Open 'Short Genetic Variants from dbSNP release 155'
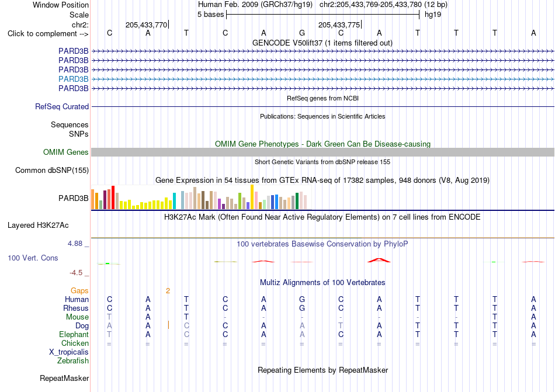The image size is (555, 392). 322,162
